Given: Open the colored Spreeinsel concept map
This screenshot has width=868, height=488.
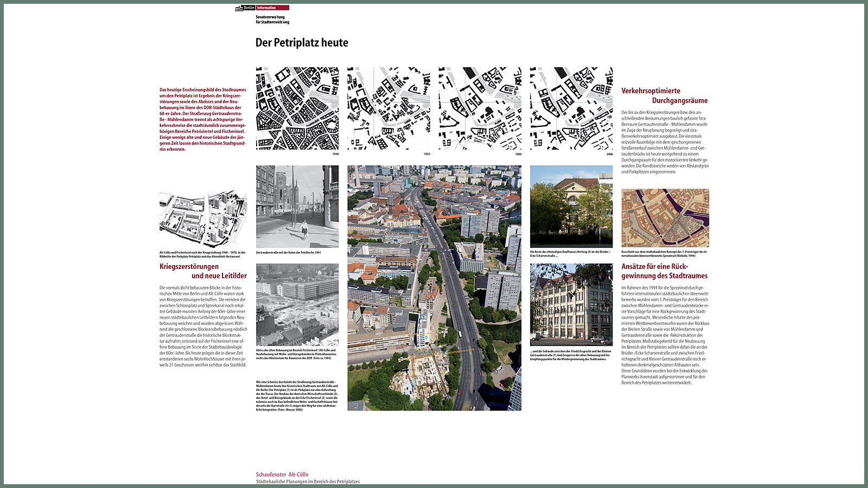Looking at the screenshot, I should pyautogui.click(x=665, y=218).
